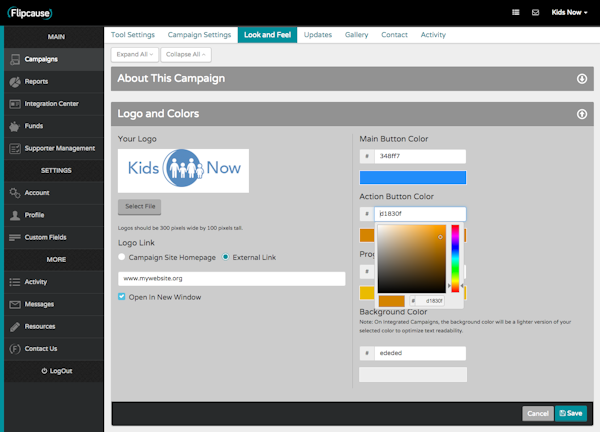The height and width of the screenshot is (432, 600).
Task: Uncheck Open in New Window checkbox
Action: 122,297
